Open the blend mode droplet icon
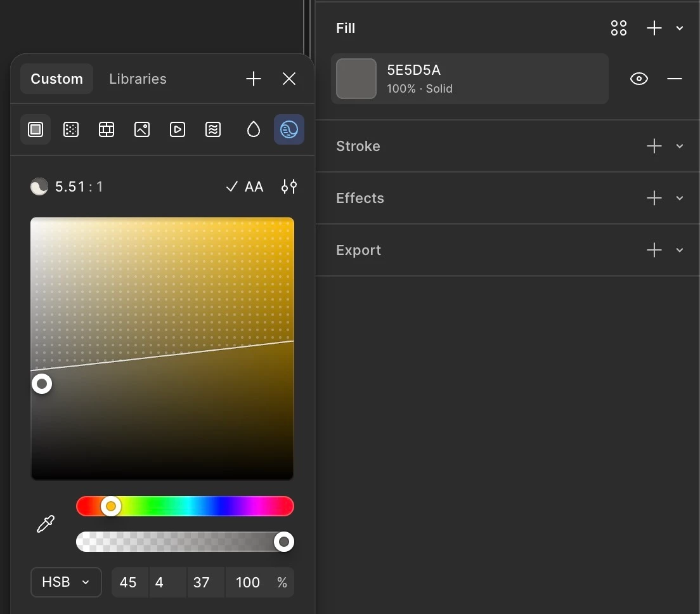Screen dimensions: 700x614 pyautogui.click(x=253, y=129)
